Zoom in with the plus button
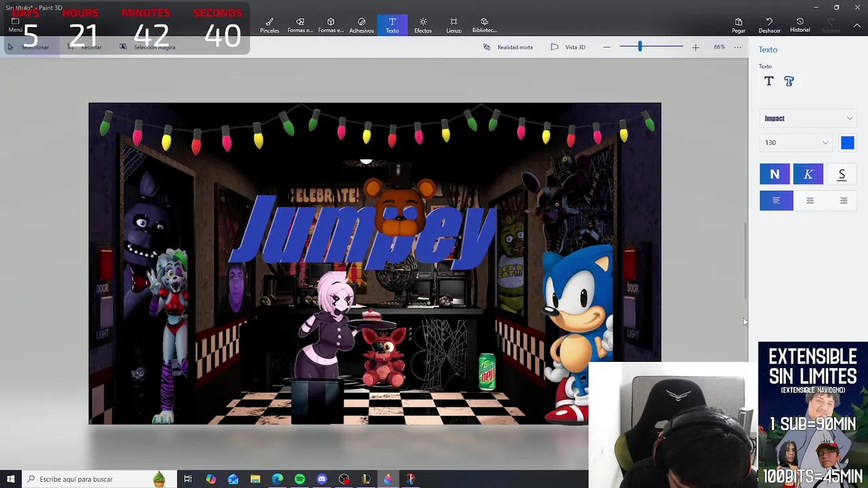 (695, 47)
